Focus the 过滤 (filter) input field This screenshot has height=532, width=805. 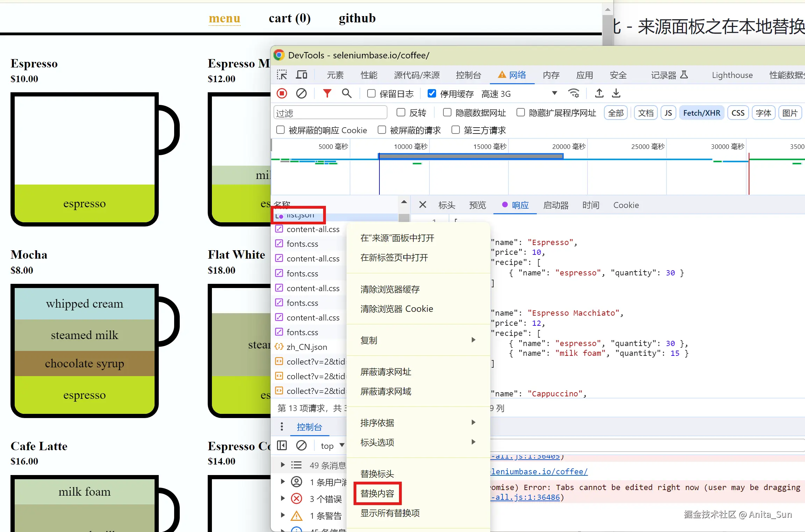pos(330,113)
